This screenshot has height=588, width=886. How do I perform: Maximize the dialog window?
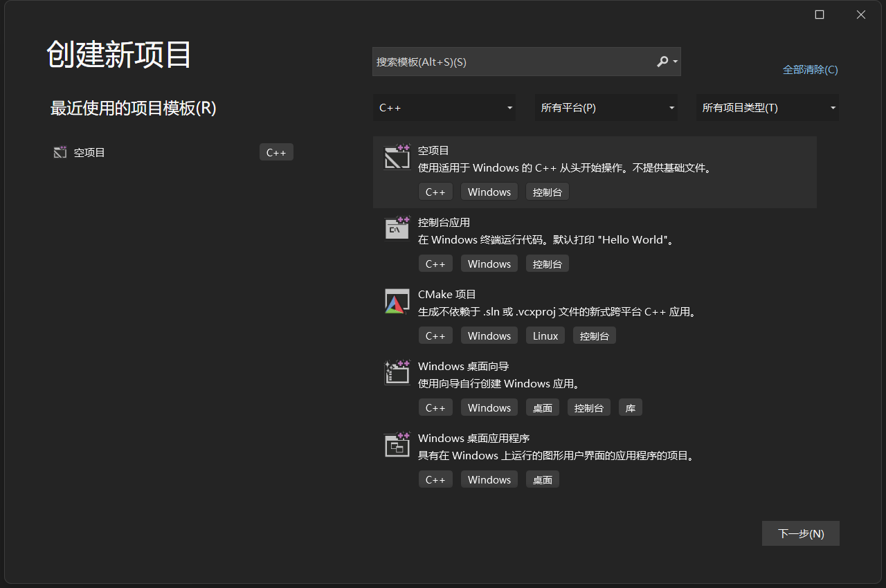click(x=820, y=15)
